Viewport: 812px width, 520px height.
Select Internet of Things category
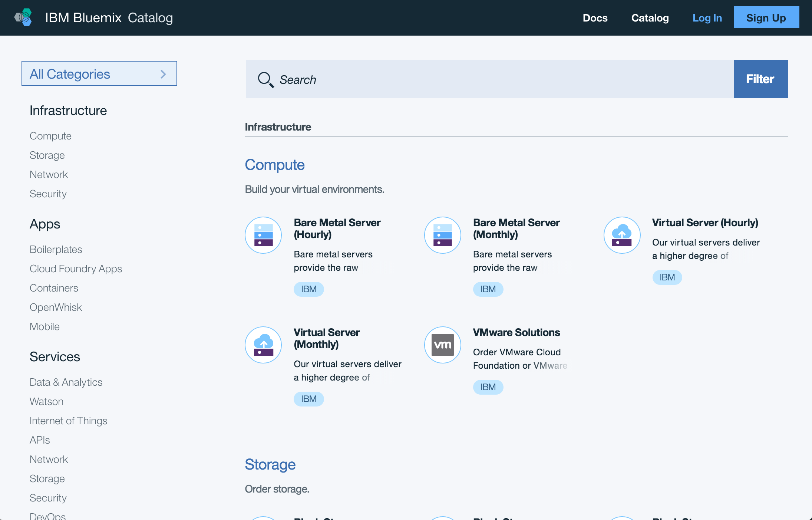68,421
